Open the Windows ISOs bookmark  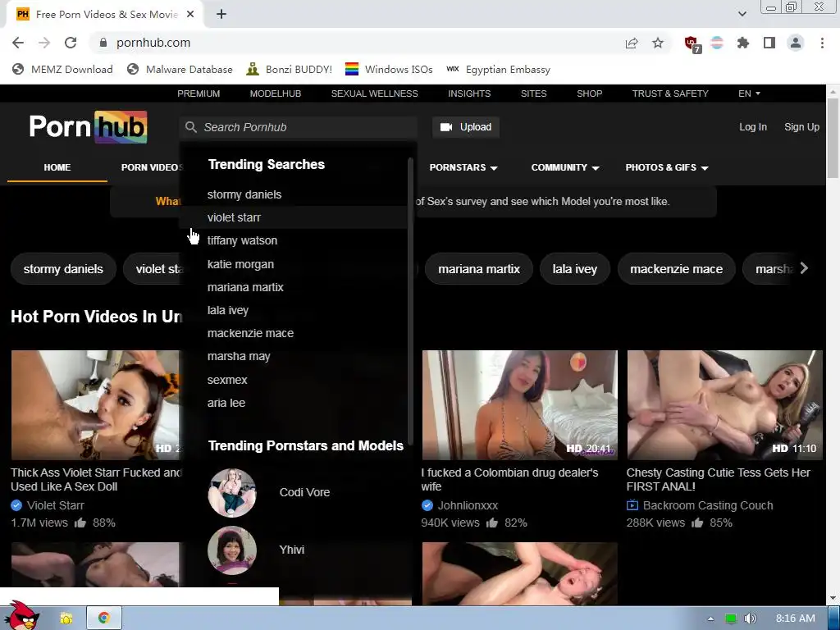click(389, 69)
